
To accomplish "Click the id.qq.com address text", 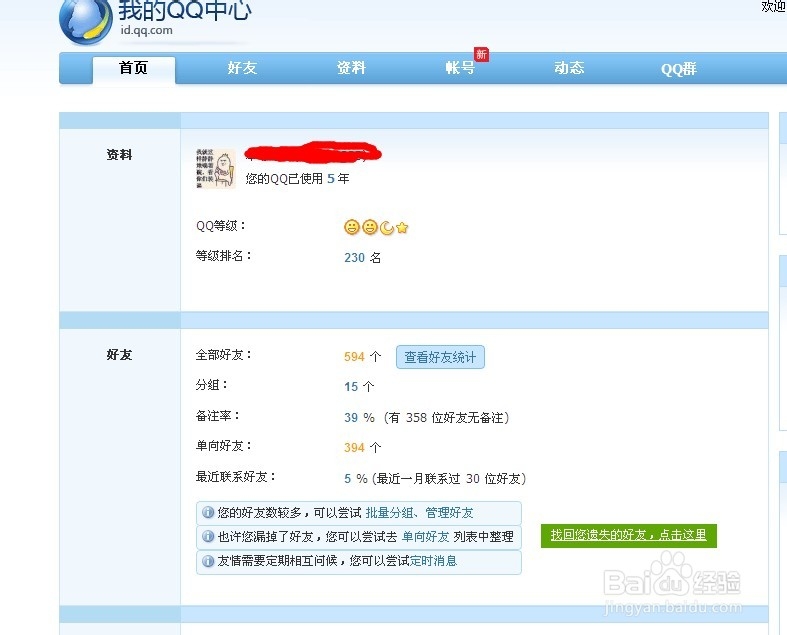I will tap(146, 30).
